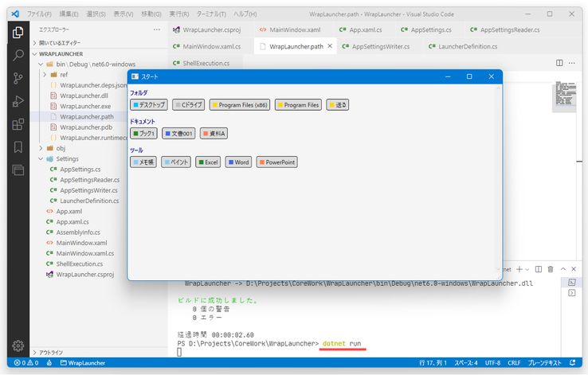
Task: Click the C drive button in launcher
Action: pos(189,105)
